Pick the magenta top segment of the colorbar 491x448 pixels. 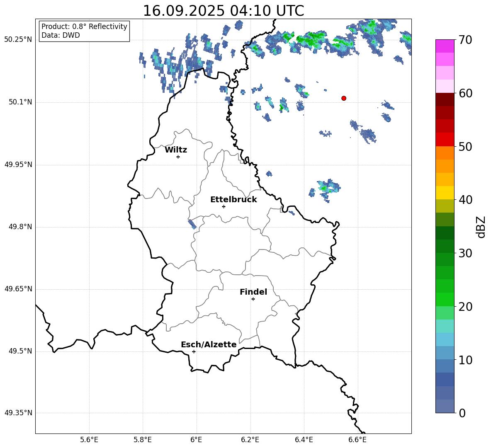pos(445,46)
